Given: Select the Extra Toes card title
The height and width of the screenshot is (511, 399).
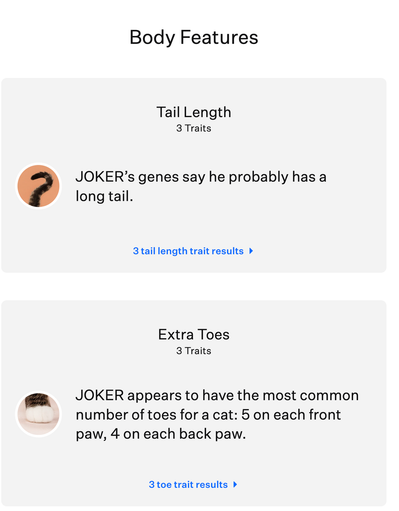Looking at the screenshot, I should click(x=194, y=335).
